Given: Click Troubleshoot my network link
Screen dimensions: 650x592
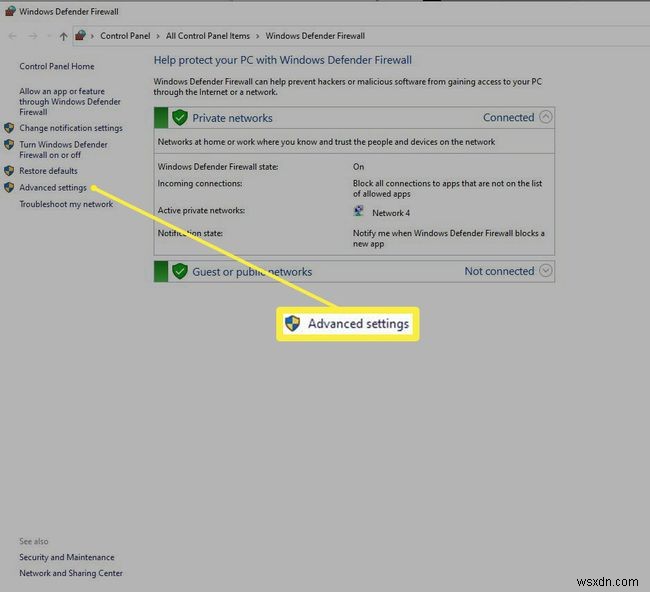Looking at the screenshot, I should [66, 204].
